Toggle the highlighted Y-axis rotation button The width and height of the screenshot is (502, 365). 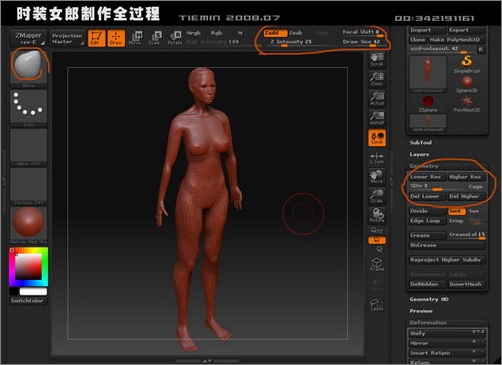pos(377,240)
